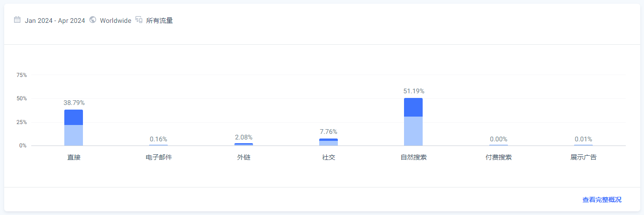
Task: Click the 所有流量 traffic label
Action: tap(159, 21)
